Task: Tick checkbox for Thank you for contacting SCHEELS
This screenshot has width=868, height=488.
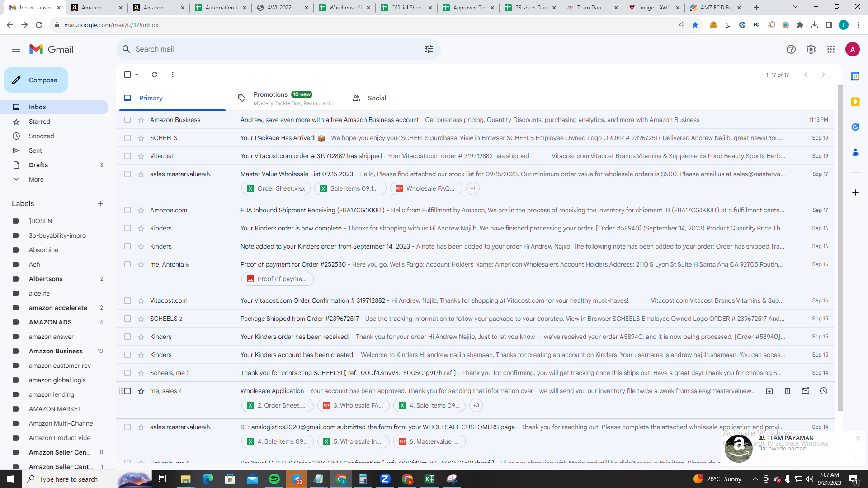Action: click(x=127, y=373)
